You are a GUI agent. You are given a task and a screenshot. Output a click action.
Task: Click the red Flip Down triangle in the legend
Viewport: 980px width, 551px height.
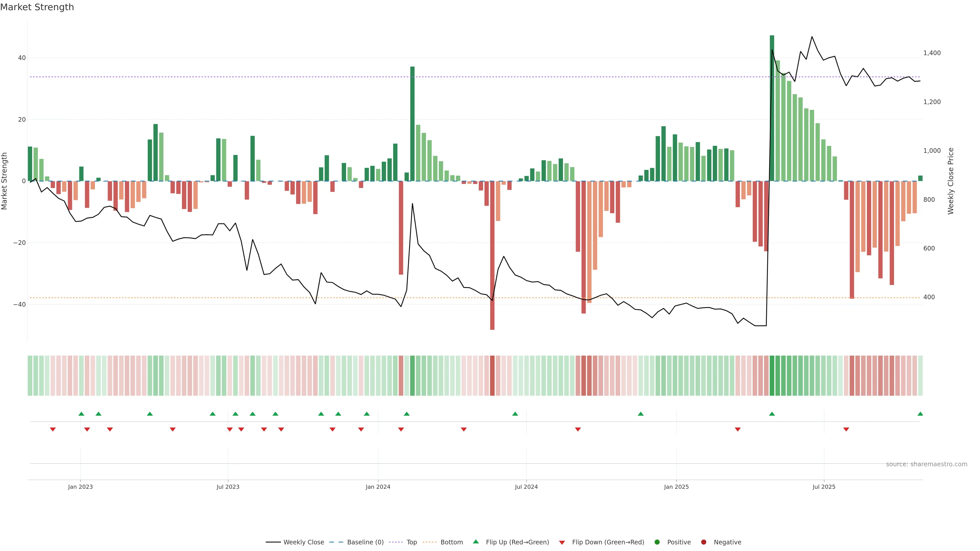coord(562,542)
